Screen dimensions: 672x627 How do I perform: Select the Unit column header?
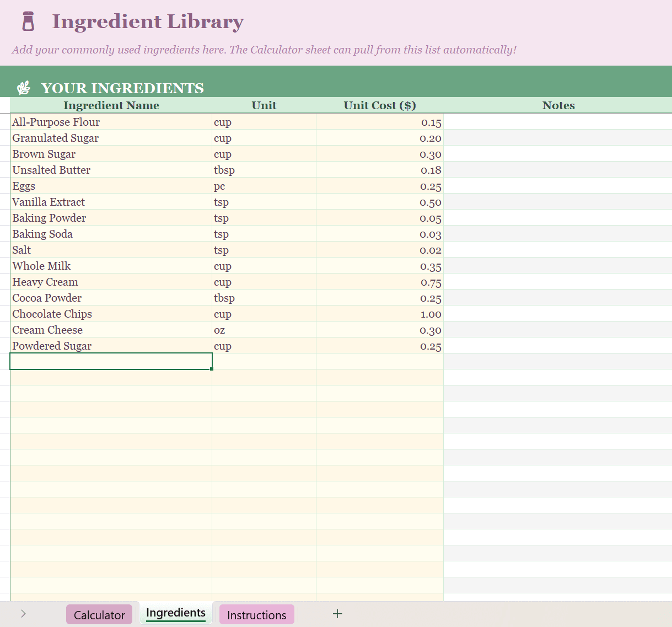[x=264, y=105]
